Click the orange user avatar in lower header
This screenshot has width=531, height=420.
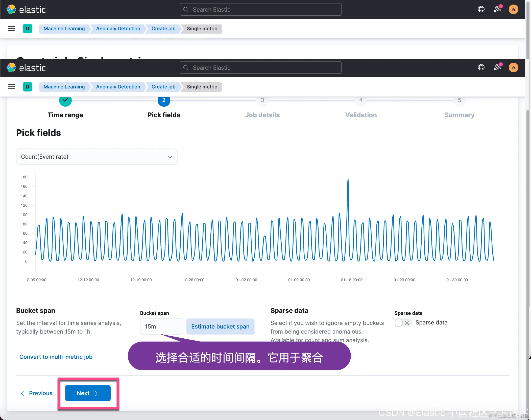513,67
